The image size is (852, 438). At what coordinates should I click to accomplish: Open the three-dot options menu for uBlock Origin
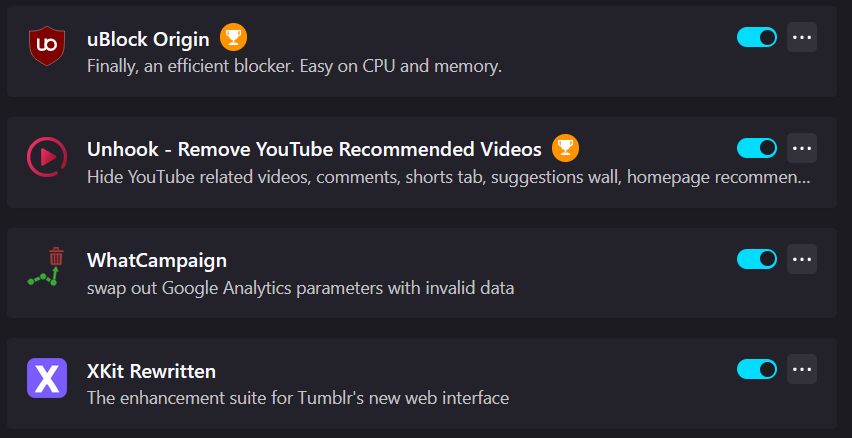click(802, 37)
